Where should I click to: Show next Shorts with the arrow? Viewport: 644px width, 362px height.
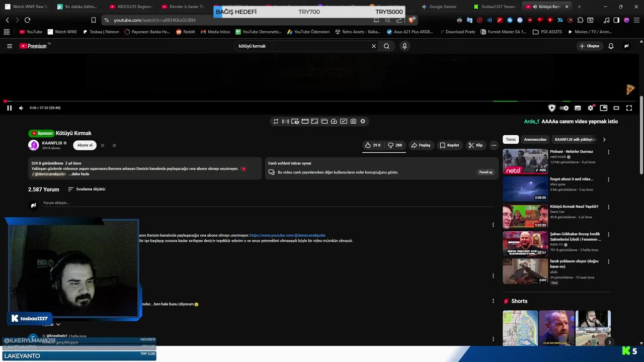click(609, 342)
